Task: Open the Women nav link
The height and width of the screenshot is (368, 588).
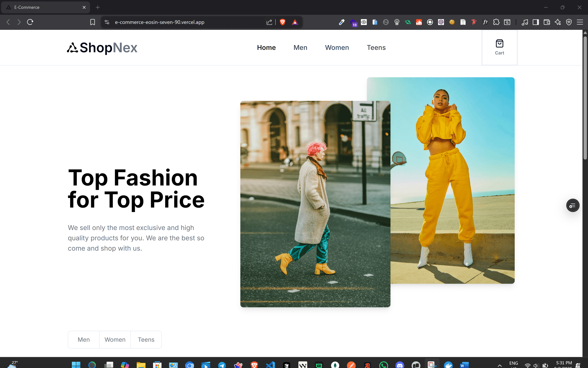Action: point(337,47)
